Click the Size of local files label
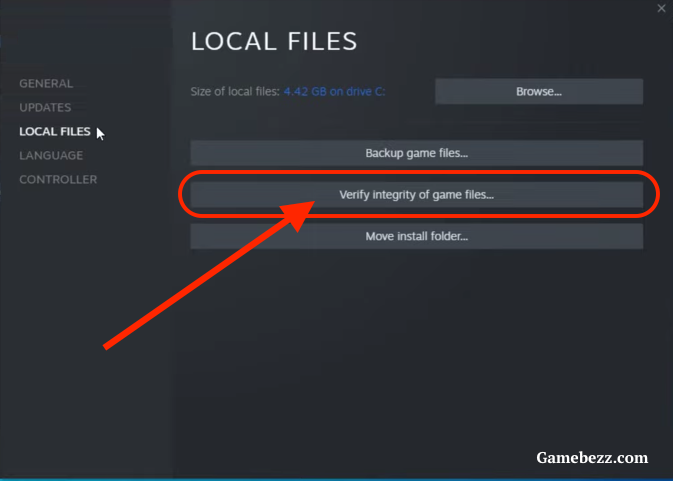The image size is (673, 481). click(x=235, y=91)
